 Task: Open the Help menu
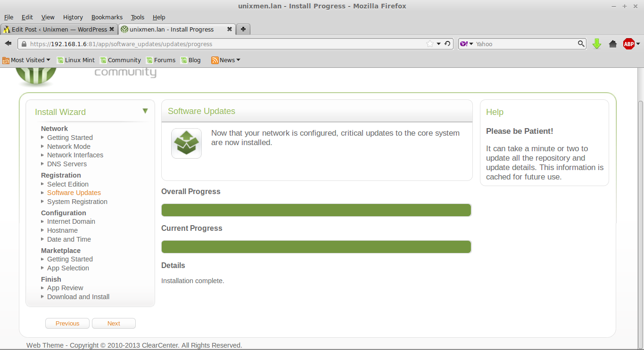click(159, 17)
